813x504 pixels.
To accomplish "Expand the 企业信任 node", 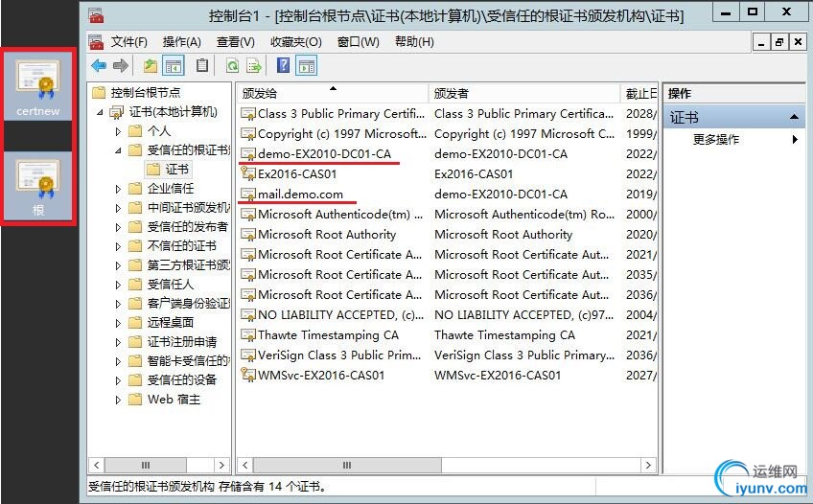I will tap(118, 189).
